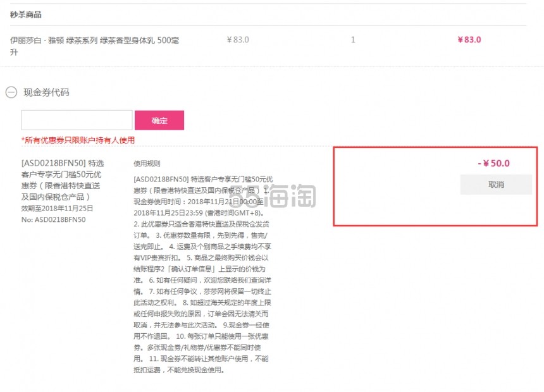
Task: Select the grey unit price ¥83.0
Action: (x=238, y=40)
